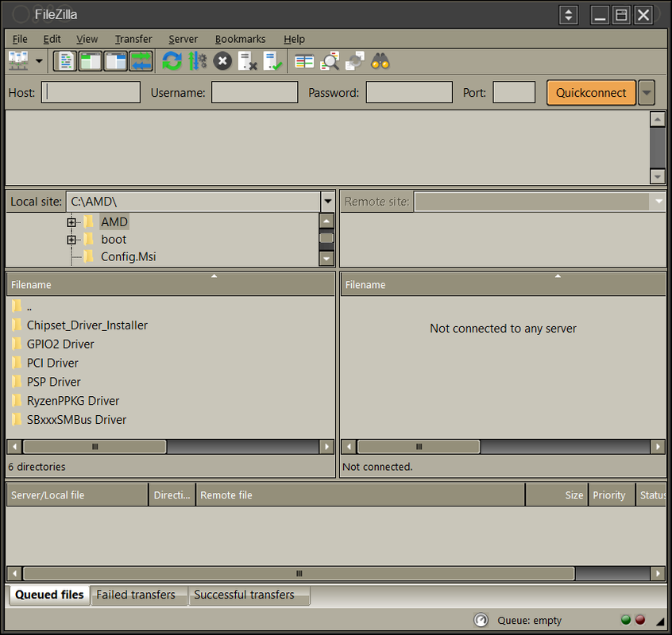Click the Size column header

pyautogui.click(x=557, y=495)
